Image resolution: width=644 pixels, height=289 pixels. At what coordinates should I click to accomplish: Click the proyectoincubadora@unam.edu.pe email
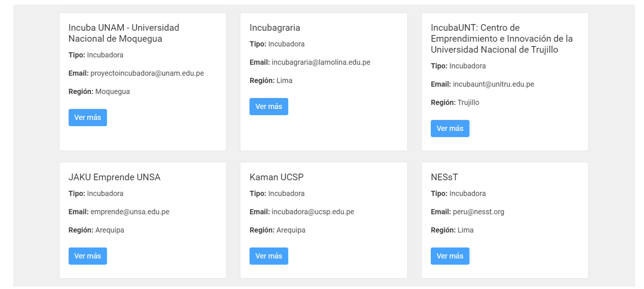tap(147, 73)
